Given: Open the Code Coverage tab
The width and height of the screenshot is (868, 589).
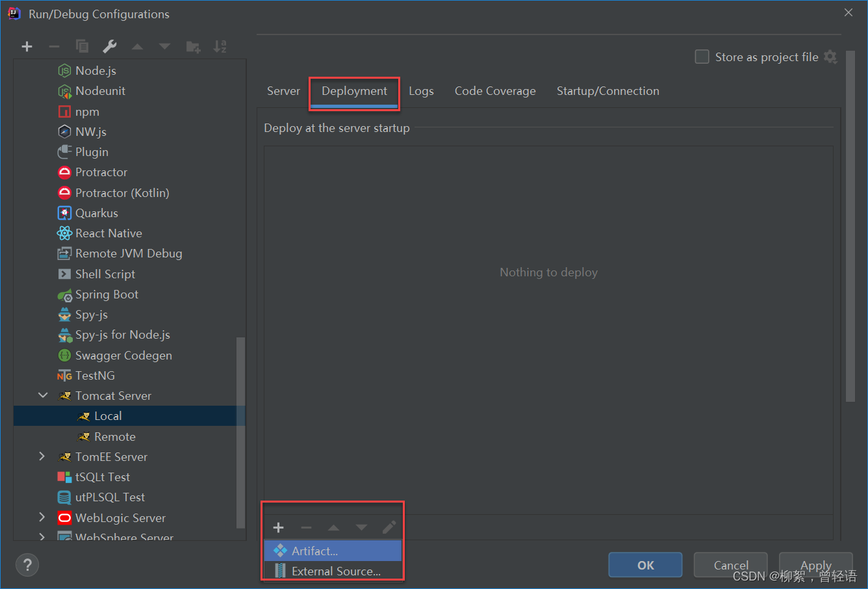Looking at the screenshot, I should [495, 91].
